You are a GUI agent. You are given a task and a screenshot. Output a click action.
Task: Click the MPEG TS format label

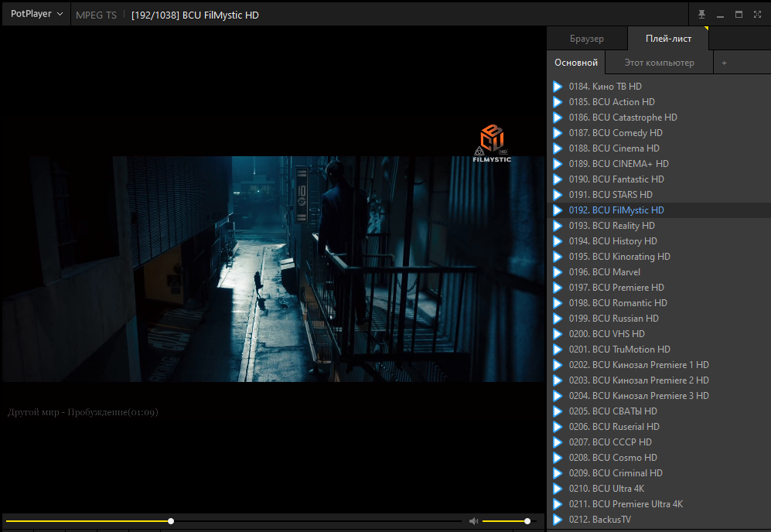97,15
